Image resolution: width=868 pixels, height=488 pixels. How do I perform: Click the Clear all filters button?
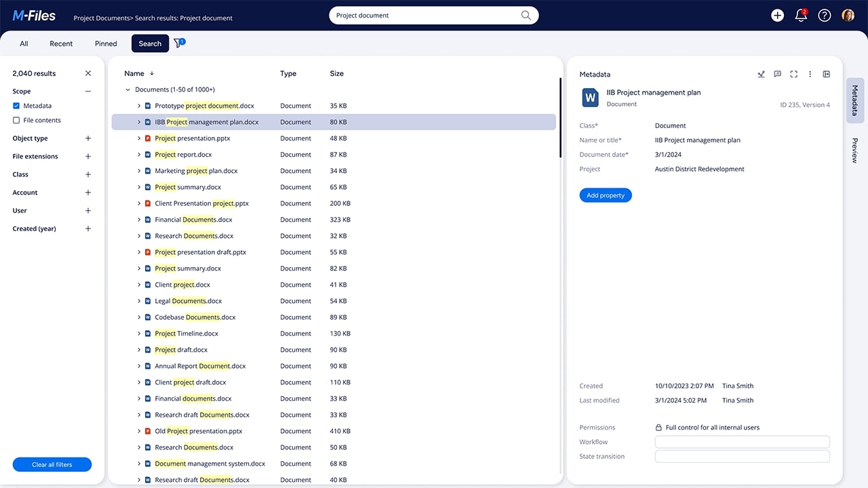[x=52, y=464]
